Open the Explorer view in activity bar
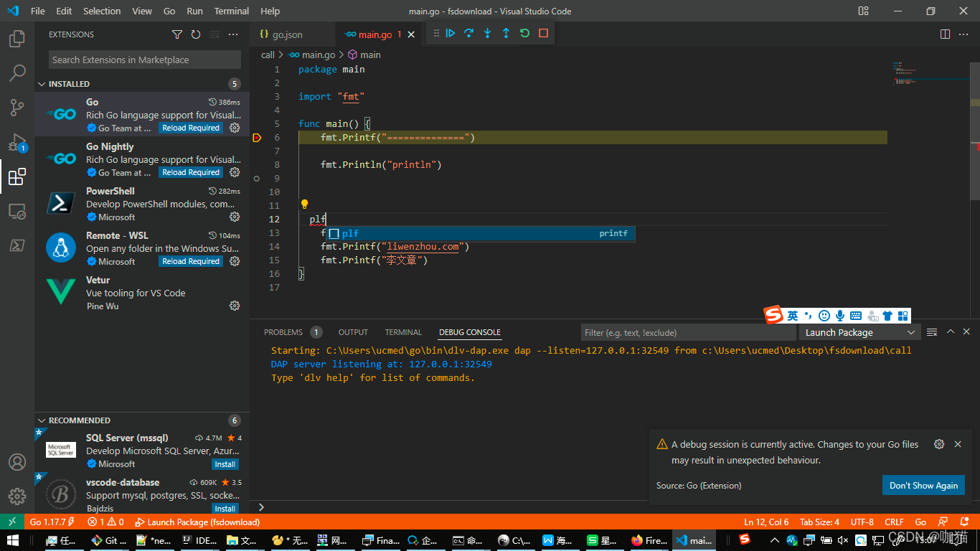This screenshot has height=551, width=980. click(x=17, y=38)
